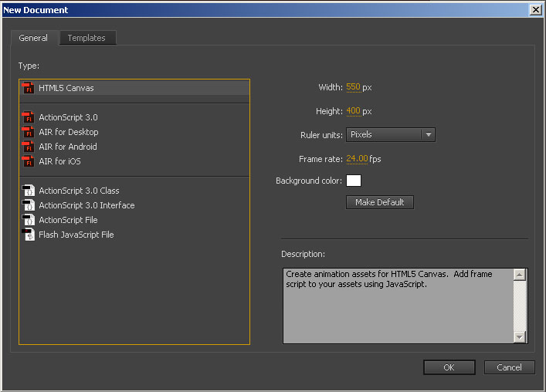Open the Background color swatch

pyautogui.click(x=354, y=181)
